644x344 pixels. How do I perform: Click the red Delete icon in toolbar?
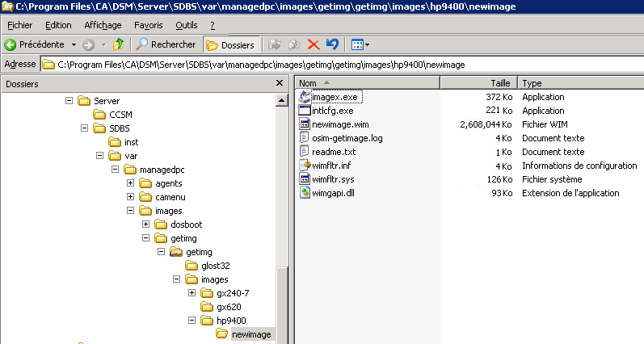[x=314, y=44]
